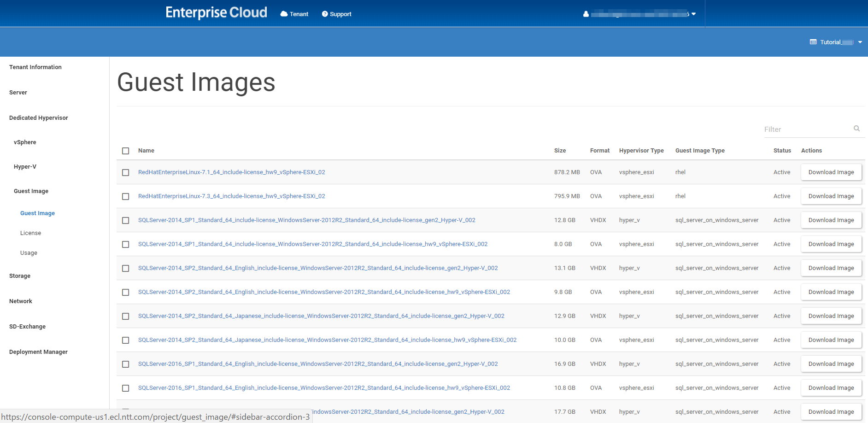Open the Tutorial project dropdown caret
This screenshot has height=423, width=868.
860,42
